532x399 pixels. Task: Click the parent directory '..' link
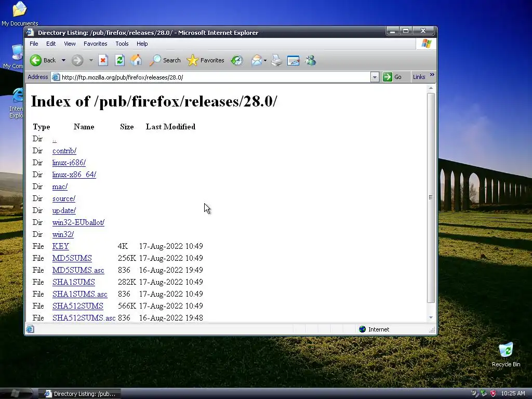click(x=54, y=139)
